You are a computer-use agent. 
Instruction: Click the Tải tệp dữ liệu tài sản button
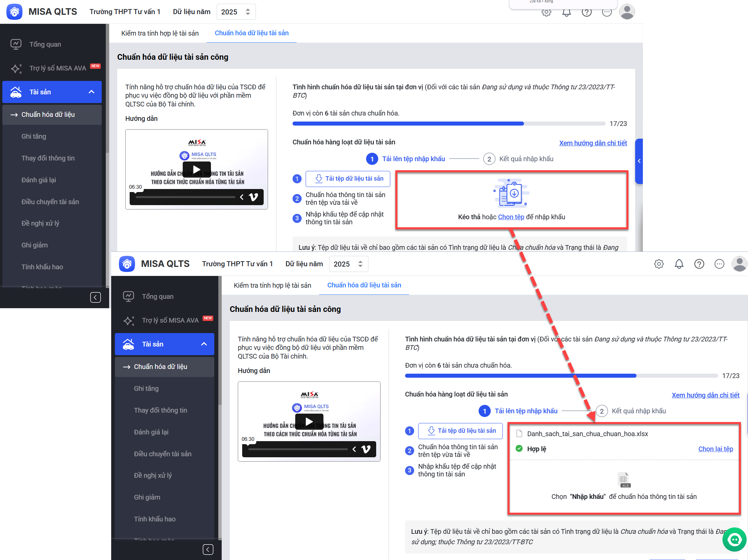pyautogui.click(x=460, y=431)
